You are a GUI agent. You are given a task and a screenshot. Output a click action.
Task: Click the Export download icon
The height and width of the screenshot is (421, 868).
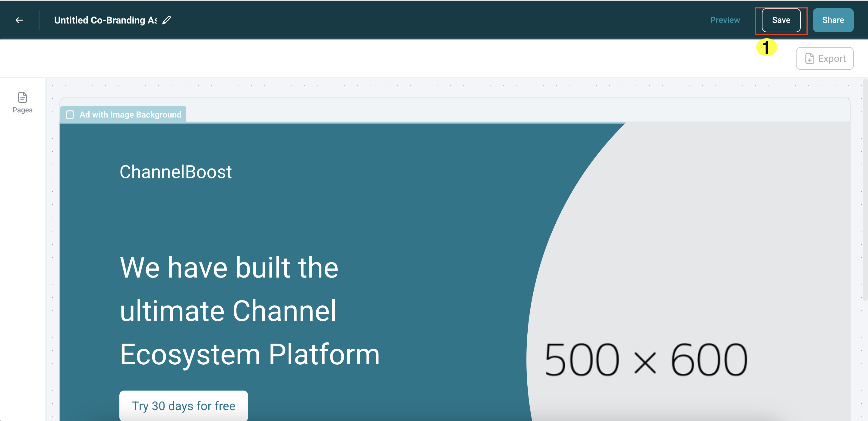click(810, 58)
